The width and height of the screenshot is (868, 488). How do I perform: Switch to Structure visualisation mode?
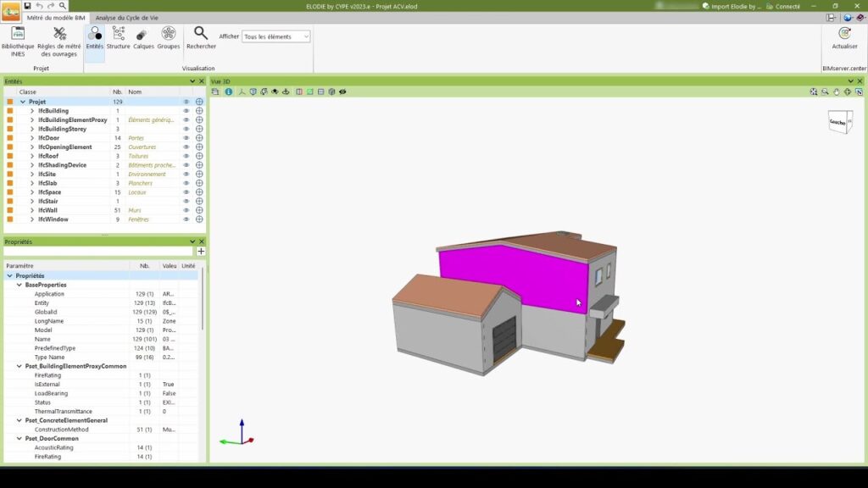[x=118, y=39]
